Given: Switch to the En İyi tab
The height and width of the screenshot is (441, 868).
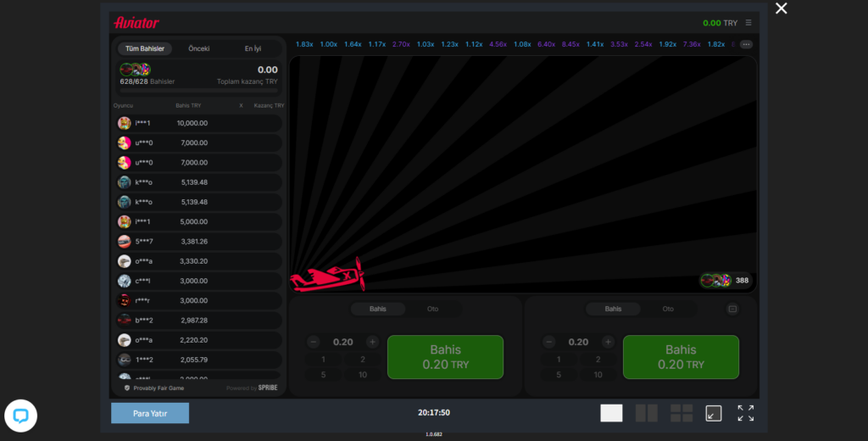Looking at the screenshot, I should [253, 49].
